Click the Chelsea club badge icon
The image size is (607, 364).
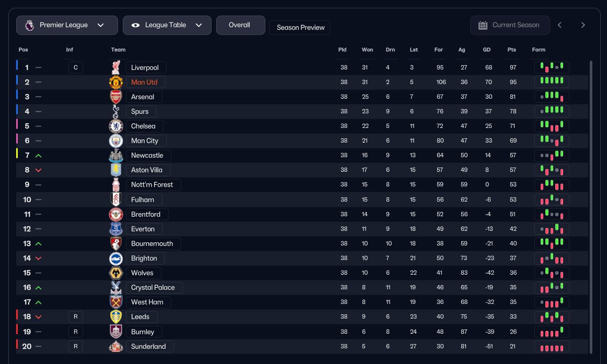pyautogui.click(x=116, y=126)
